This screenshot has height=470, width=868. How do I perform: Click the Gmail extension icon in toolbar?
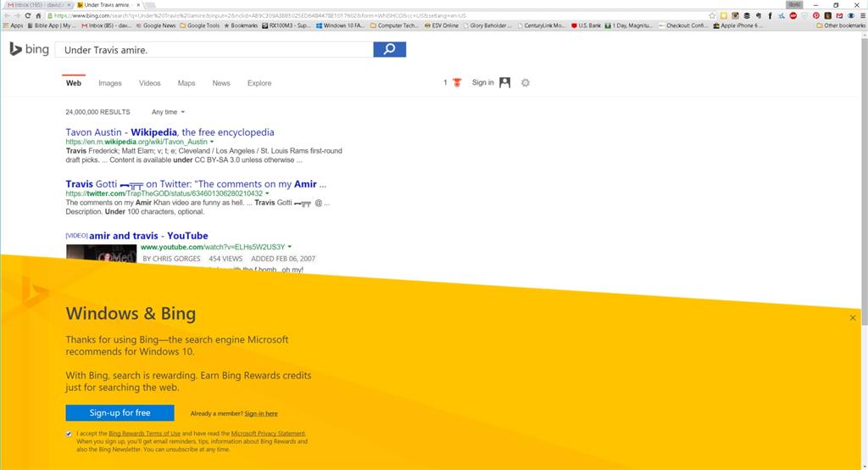[x=839, y=15]
